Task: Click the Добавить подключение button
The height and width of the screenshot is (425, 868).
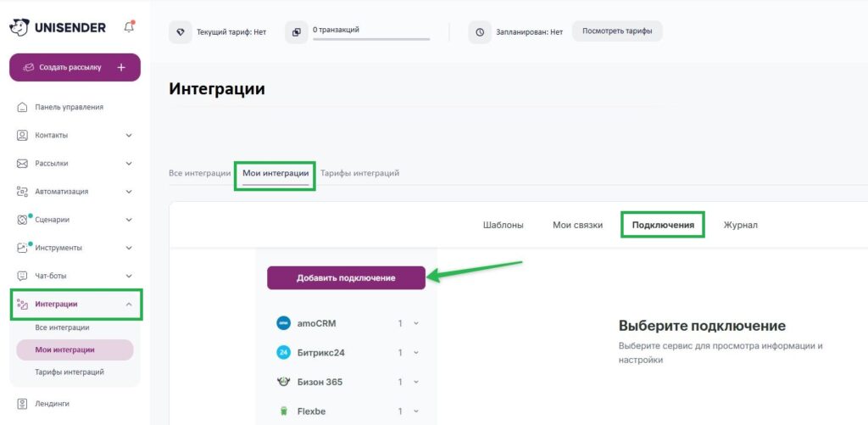Action: [346, 278]
